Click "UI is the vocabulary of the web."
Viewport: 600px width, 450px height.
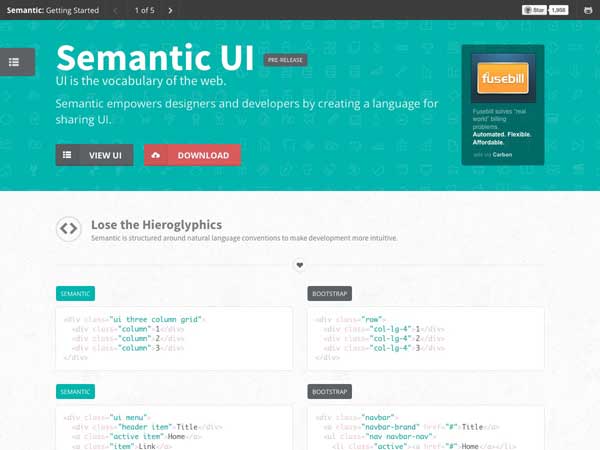point(141,81)
